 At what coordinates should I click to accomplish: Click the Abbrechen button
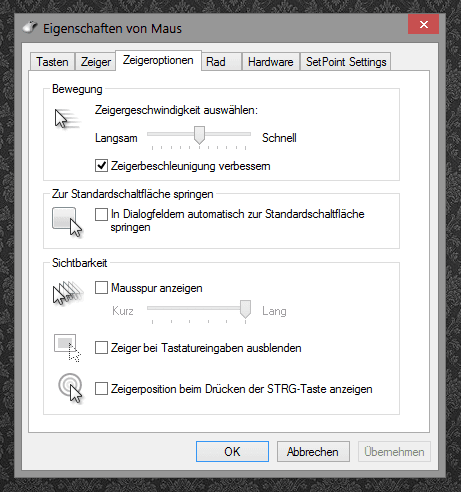[313, 452]
